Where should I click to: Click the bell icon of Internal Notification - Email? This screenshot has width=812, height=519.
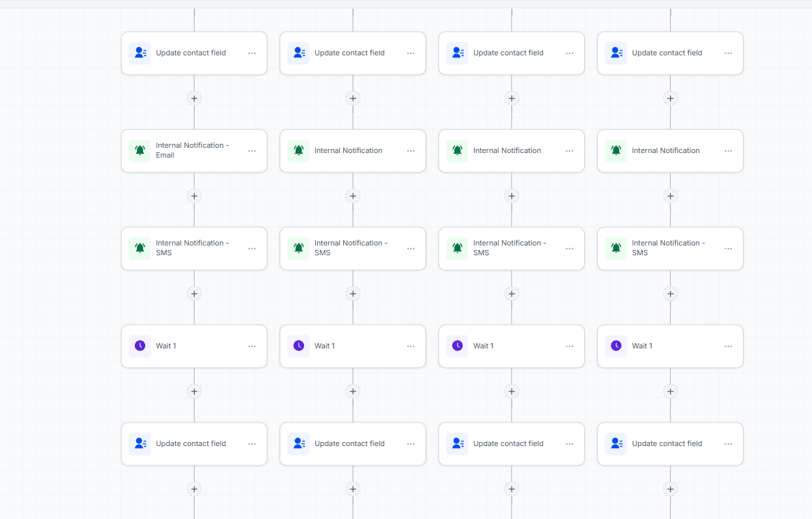tap(140, 150)
